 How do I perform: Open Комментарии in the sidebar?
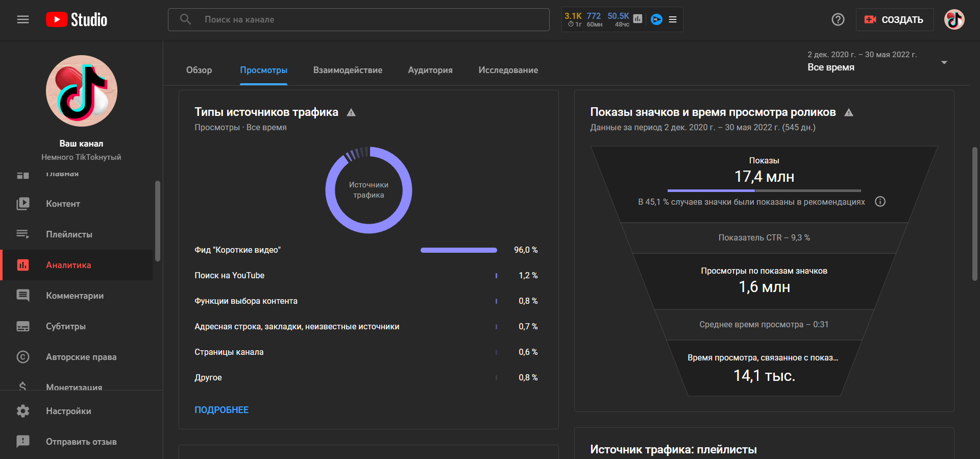(75, 296)
